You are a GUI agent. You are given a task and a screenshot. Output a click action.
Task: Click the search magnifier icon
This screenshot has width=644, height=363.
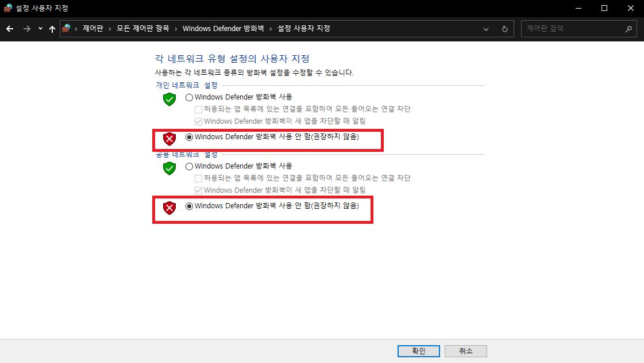click(628, 29)
